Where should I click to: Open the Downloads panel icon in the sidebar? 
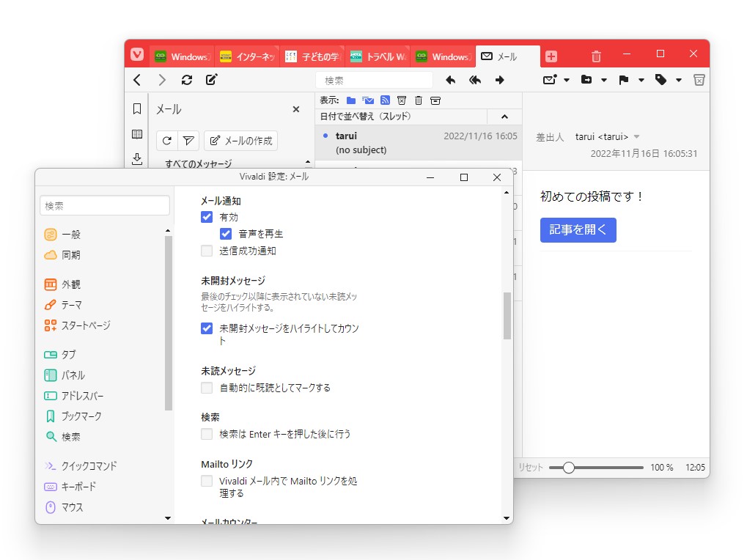[137, 158]
